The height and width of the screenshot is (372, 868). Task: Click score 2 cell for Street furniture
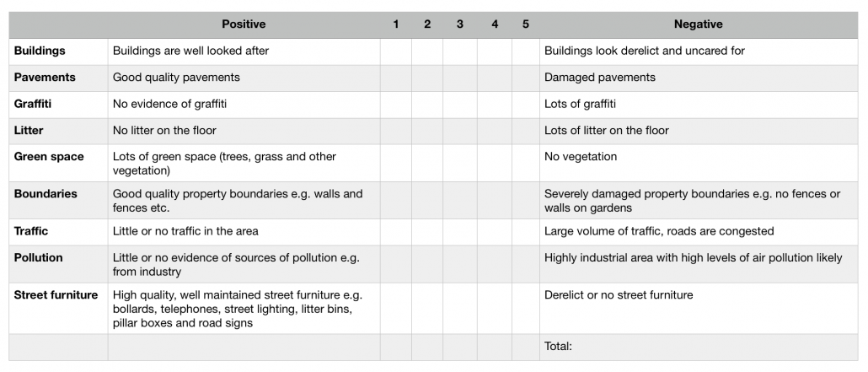[x=427, y=308]
